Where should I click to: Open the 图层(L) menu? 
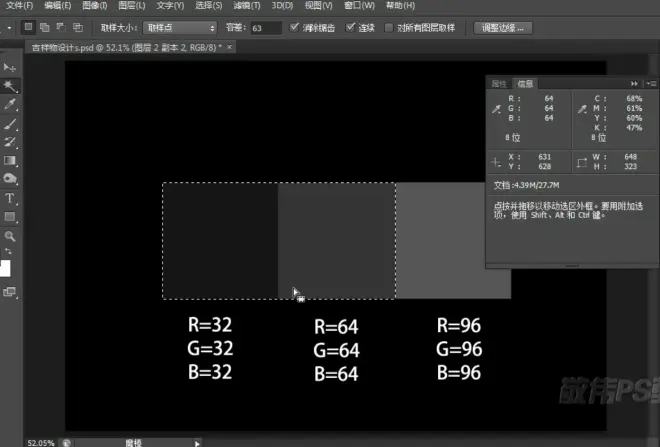pos(132,5)
